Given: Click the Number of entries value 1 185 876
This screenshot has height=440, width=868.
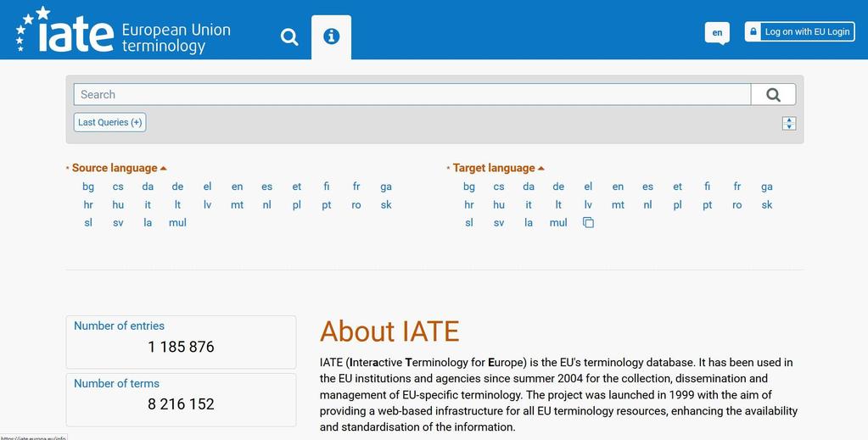Looking at the screenshot, I should (181, 347).
